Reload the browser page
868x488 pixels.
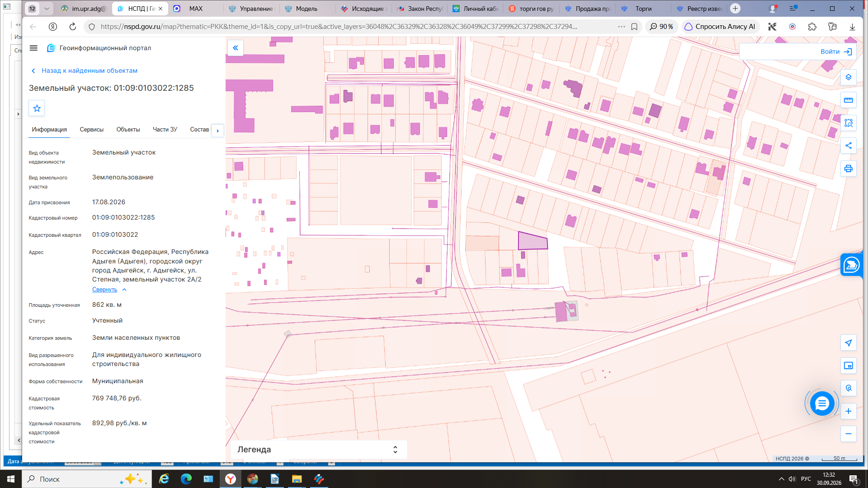(x=72, y=27)
